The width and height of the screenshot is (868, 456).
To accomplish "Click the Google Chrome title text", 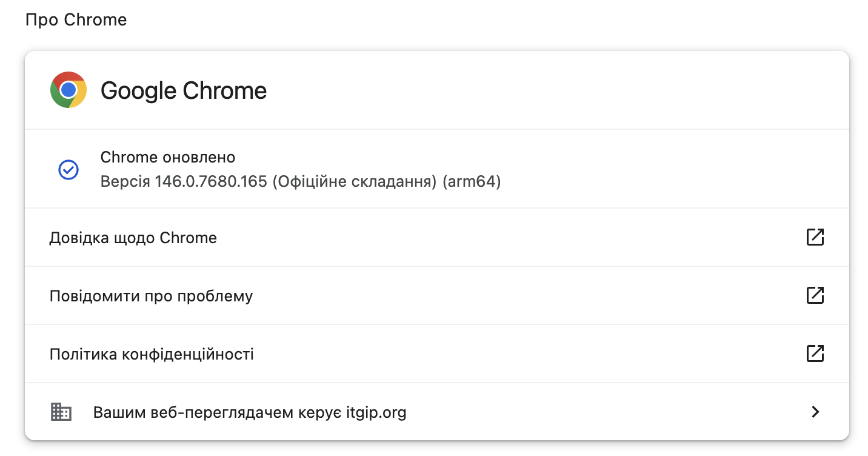I will (x=183, y=91).
